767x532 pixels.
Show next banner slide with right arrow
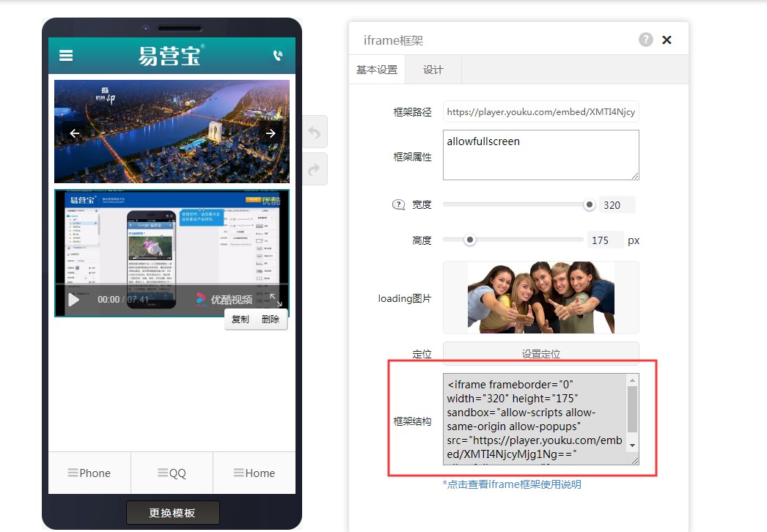[x=270, y=133]
